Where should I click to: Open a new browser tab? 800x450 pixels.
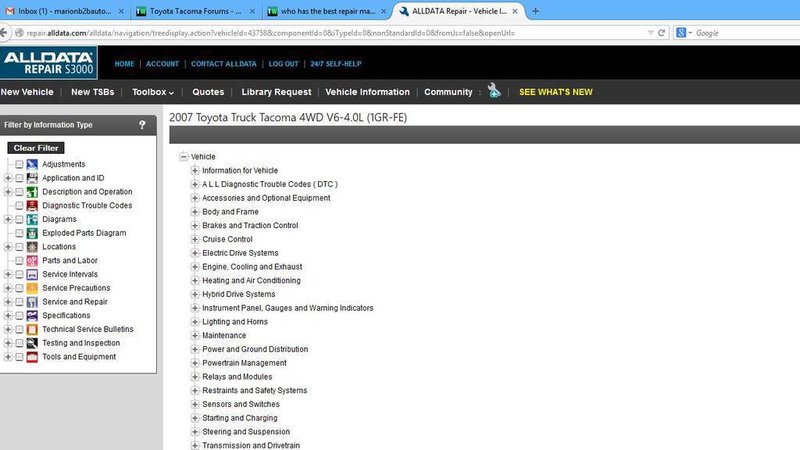click(535, 11)
